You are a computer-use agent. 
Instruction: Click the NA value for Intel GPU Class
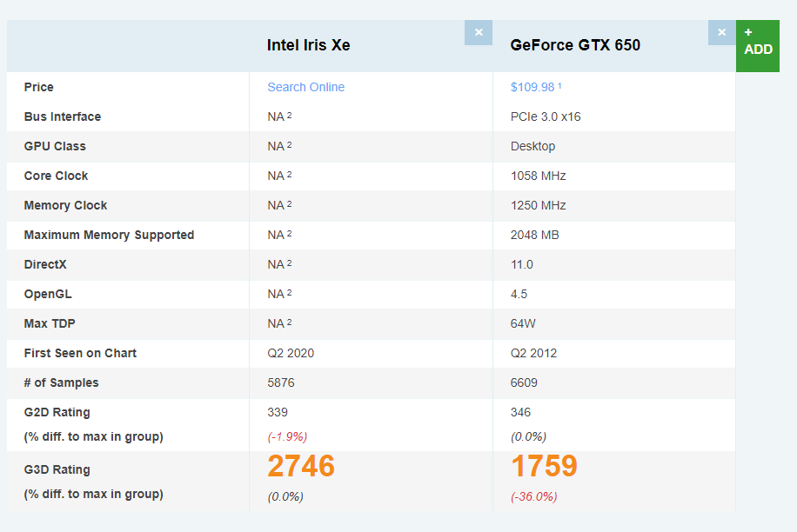(279, 146)
